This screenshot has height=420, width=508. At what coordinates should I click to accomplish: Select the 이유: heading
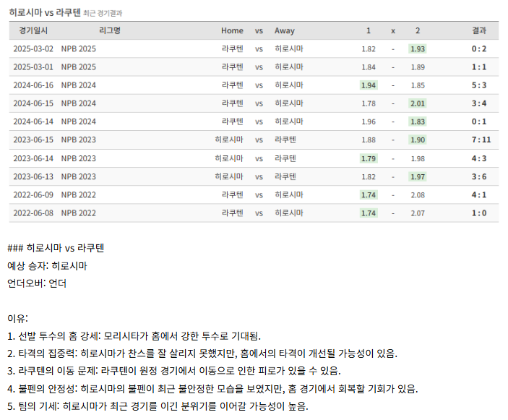[17, 319]
